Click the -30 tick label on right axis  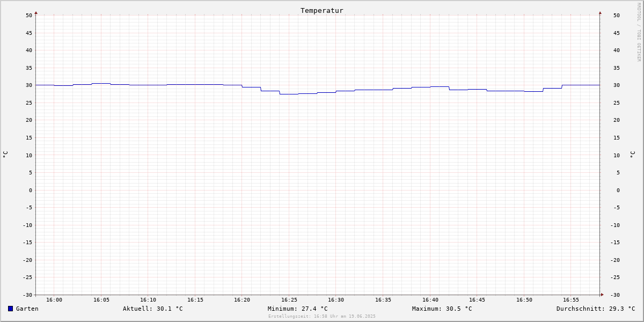(615, 295)
